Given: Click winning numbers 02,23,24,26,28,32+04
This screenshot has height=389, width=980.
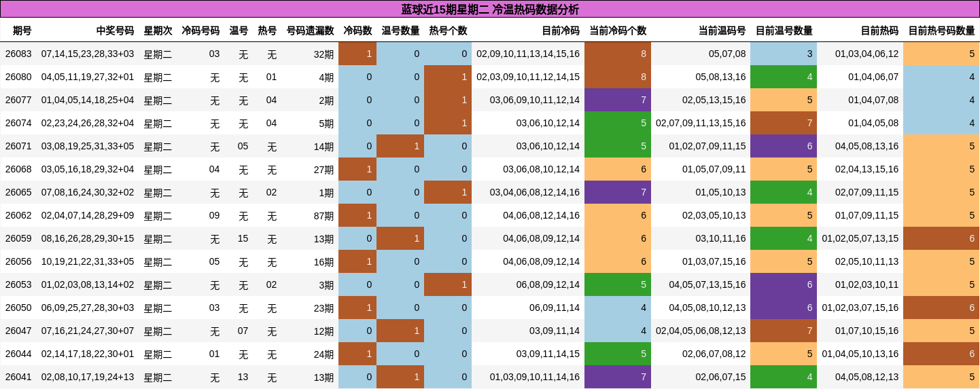Looking at the screenshot, I should tap(88, 123).
